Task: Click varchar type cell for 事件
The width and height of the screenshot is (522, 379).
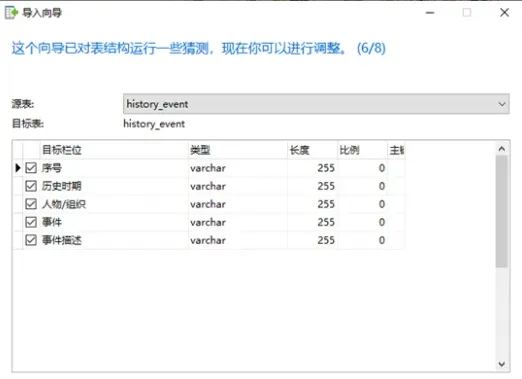Action: point(238,222)
